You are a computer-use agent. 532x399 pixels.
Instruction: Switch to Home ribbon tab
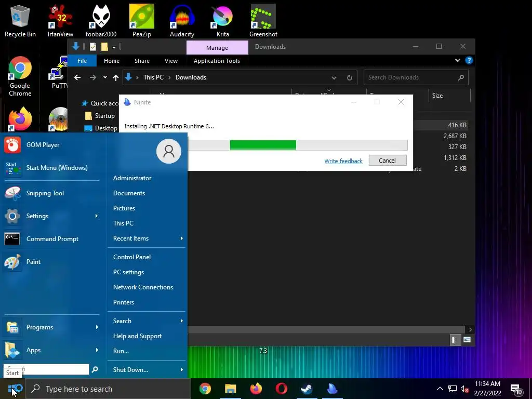(112, 61)
